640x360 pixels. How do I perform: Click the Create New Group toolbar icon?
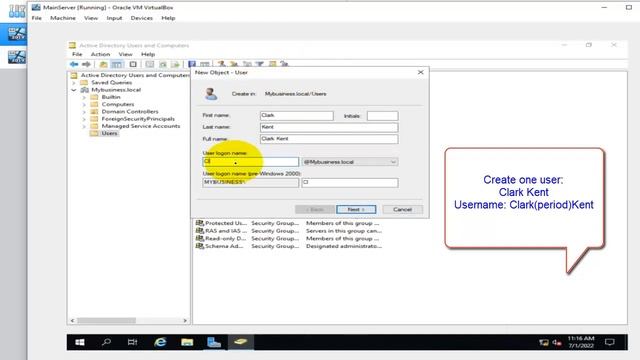pyautogui.click(x=234, y=64)
